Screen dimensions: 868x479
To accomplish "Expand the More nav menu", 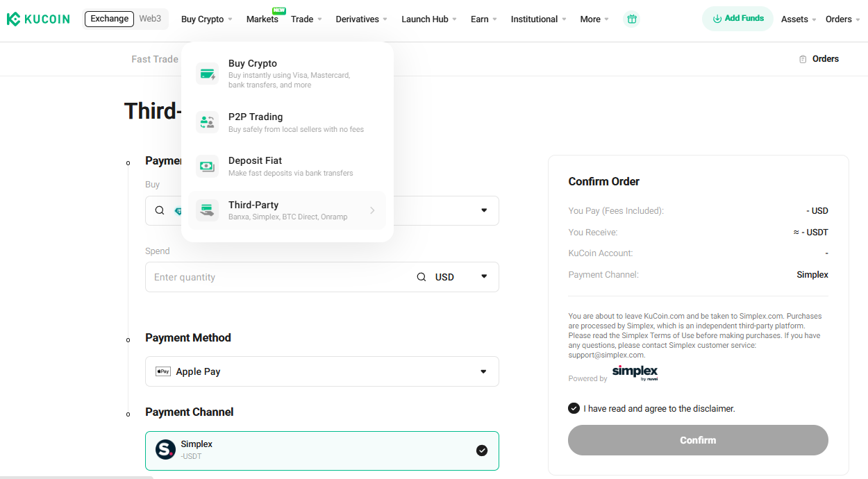I will (594, 19).
